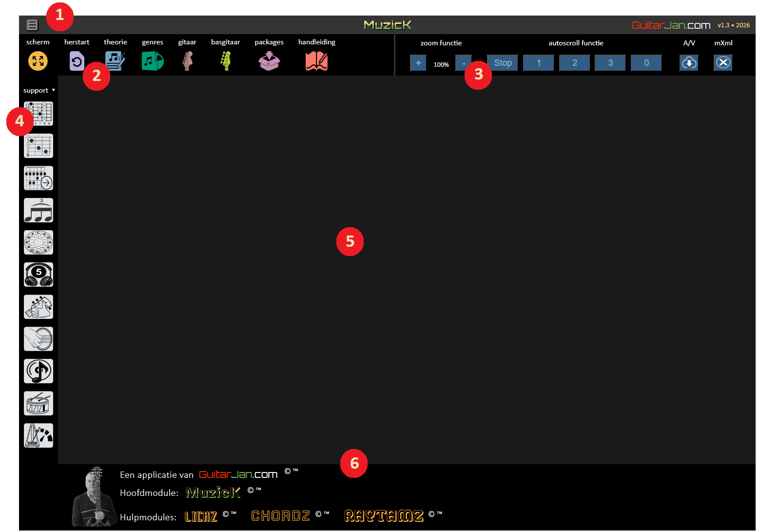Open the gitaar headstock icon
760x532 pixels.
(187, 61)
